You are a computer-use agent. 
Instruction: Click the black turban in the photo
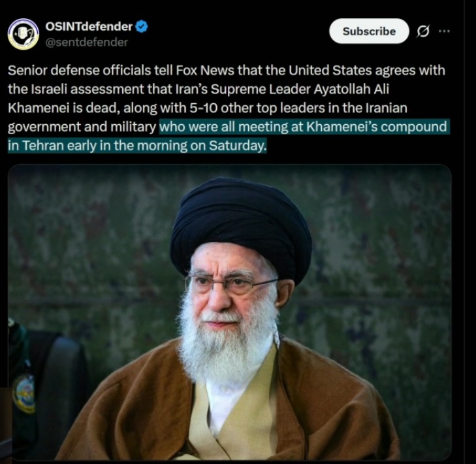240,226
